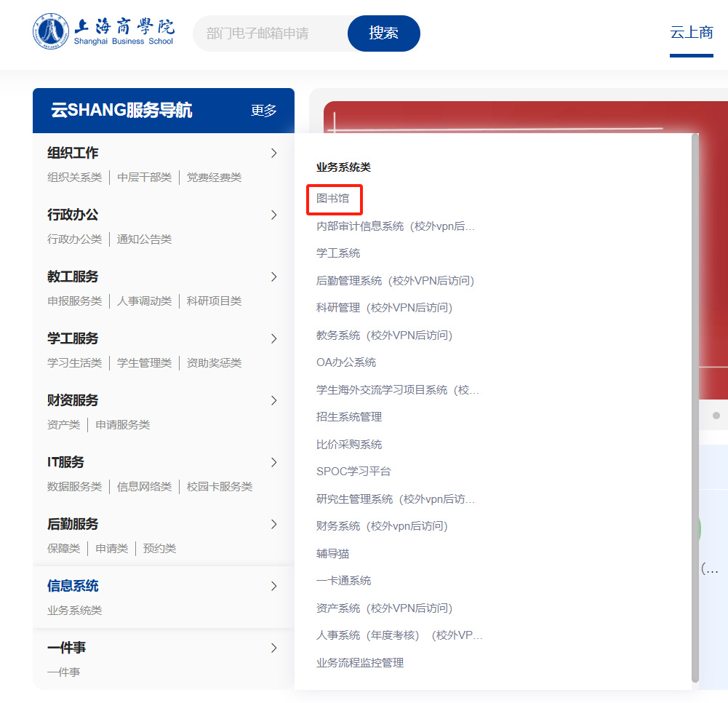The image size is (728, 703).
Task: Click the submenu vertical scrollbar
Action: pos(695,408)
